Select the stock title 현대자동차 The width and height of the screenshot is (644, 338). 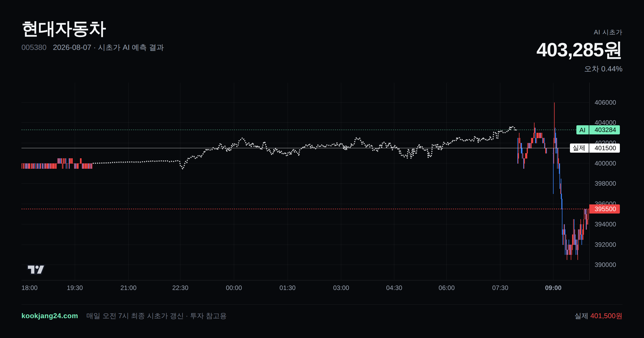click(64, 29)
